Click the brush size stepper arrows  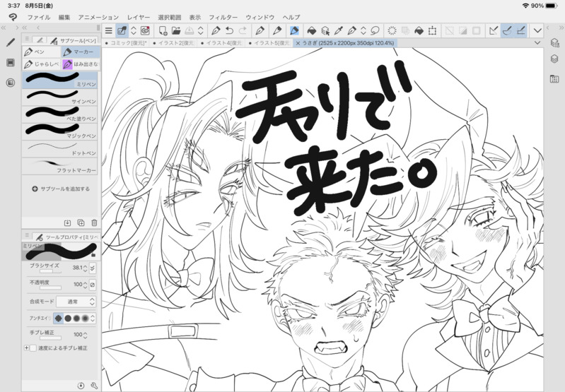pos(85,268)
